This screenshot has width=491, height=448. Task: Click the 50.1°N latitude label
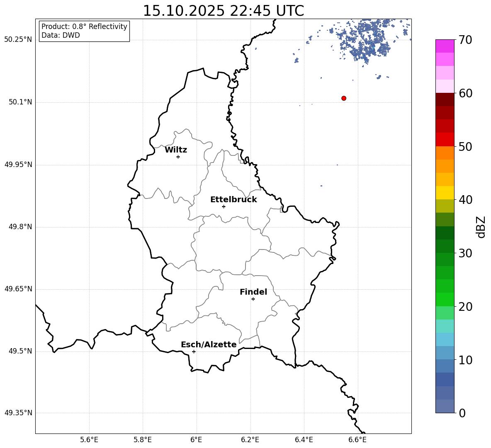[20, 102]
